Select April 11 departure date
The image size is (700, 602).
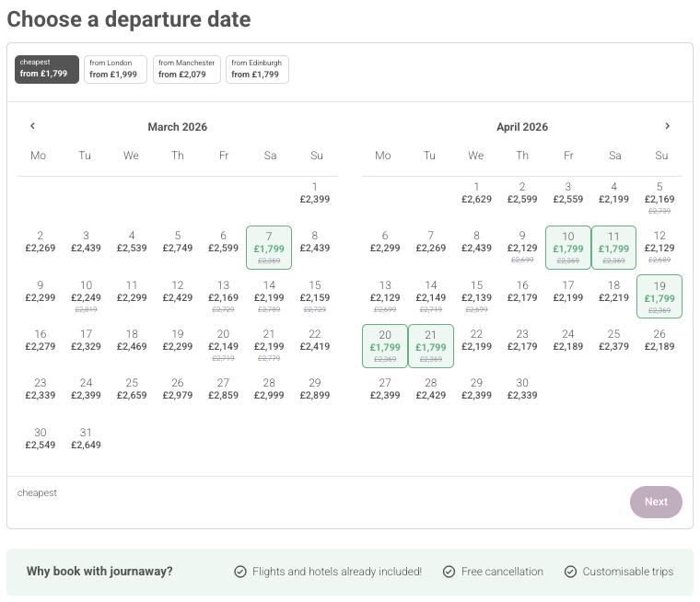click(x=614, y=248)
